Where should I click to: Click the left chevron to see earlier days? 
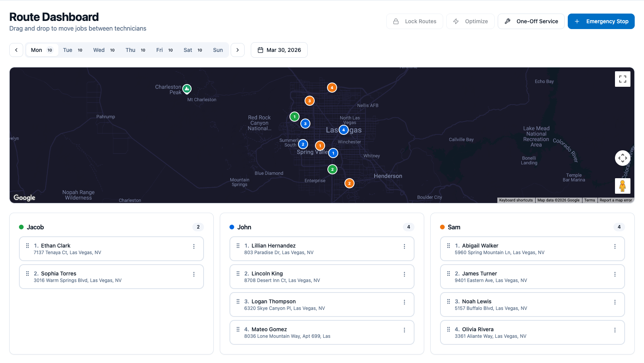(16, 50)
